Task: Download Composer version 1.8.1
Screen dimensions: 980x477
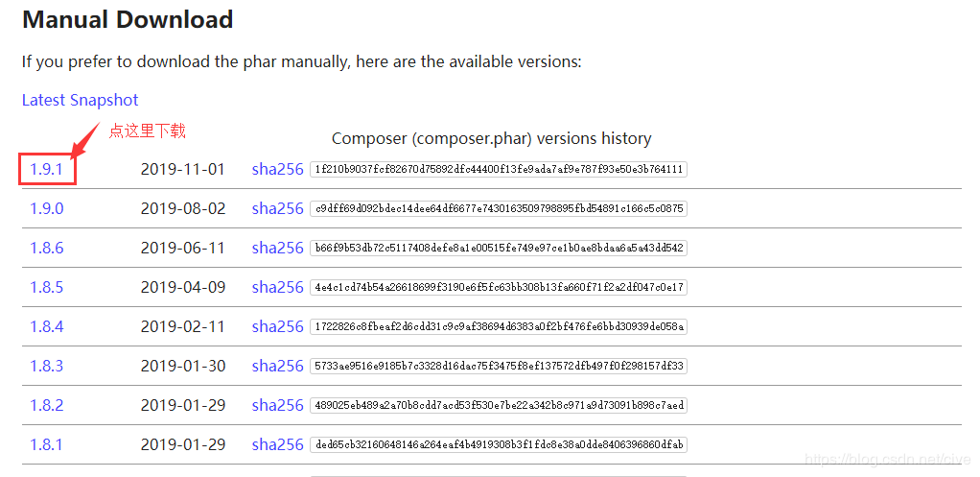Action: [x=46, y=444]
